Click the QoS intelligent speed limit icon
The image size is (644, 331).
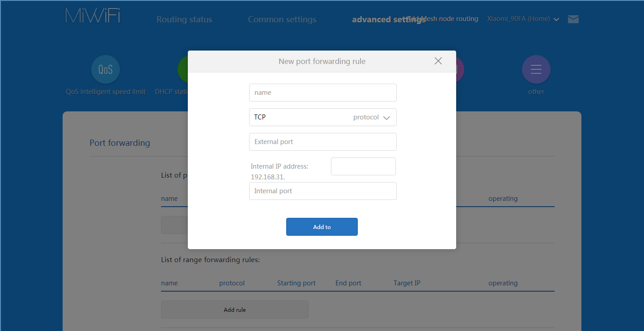(x=106, y=69)
